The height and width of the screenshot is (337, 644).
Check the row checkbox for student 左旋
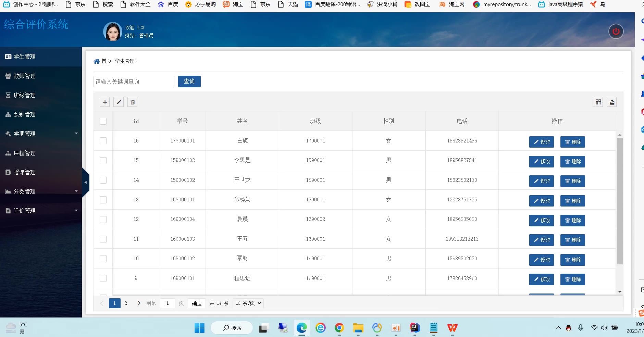coord(103,141)
